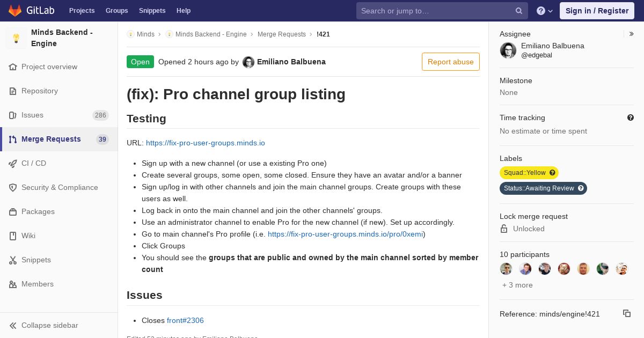Open the Issues sidebar item

pyautogui.click(x=59, y=115)
